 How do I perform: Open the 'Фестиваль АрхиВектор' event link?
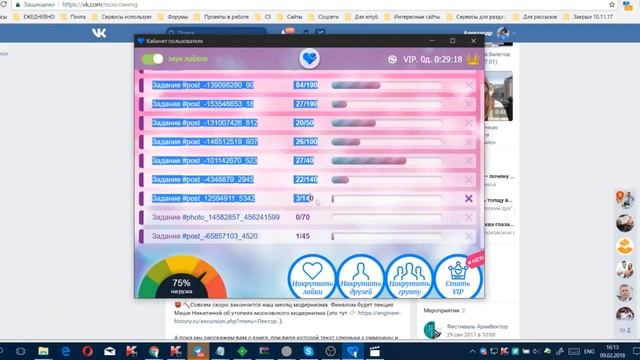477,327
